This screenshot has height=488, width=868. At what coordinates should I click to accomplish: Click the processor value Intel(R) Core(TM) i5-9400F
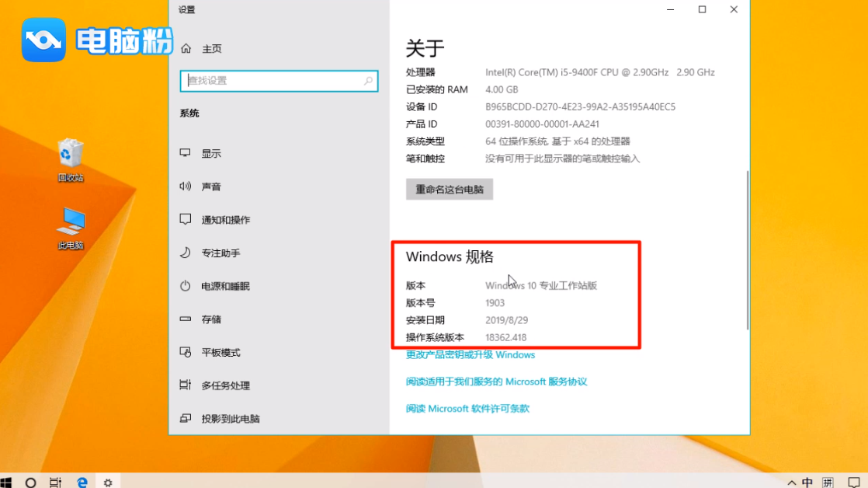pos(600,72)
